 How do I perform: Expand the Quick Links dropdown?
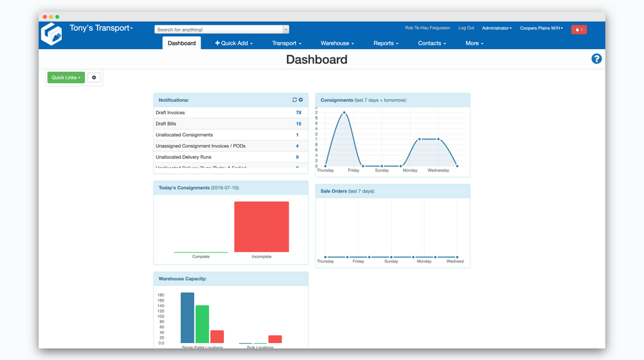point(66,78)
